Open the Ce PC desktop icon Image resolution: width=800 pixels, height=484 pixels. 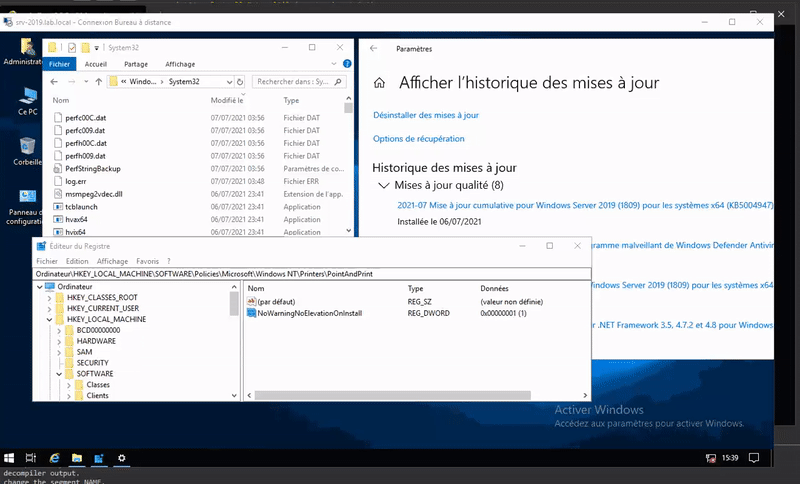pos(28,101)
